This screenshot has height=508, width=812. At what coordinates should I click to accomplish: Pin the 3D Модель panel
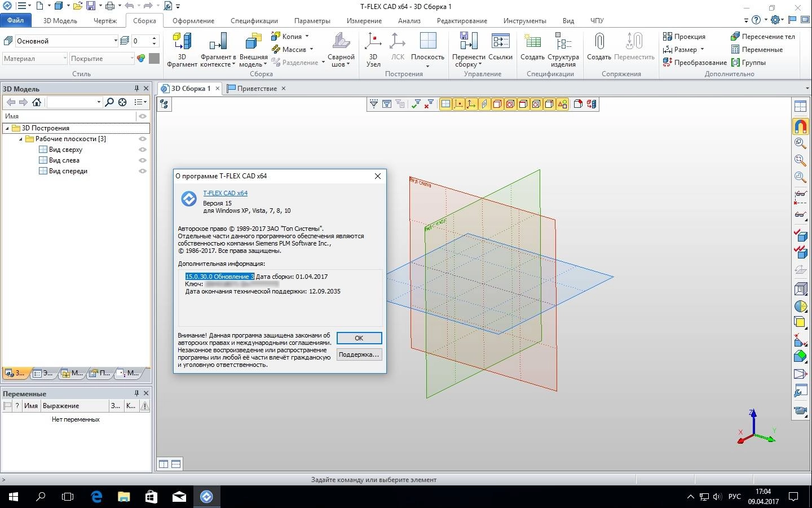tap(136, 89)
